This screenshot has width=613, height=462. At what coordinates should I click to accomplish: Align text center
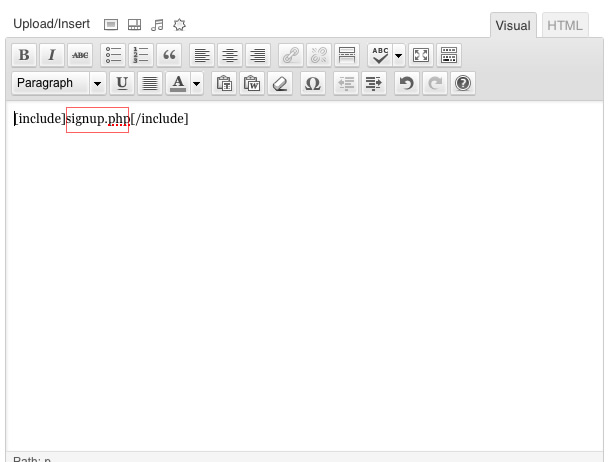click(230, 55)
